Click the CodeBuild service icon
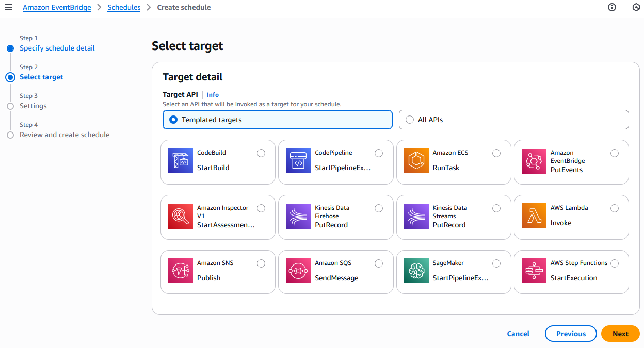This screenshot has height=348, width=644. (x=181, y=160)
